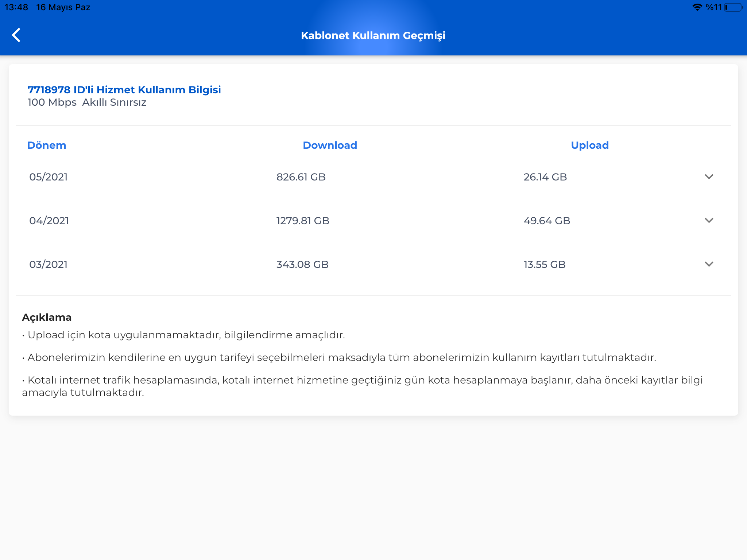Expand the 03/2021 usage row chevron
747x560 pixels.
709,264
